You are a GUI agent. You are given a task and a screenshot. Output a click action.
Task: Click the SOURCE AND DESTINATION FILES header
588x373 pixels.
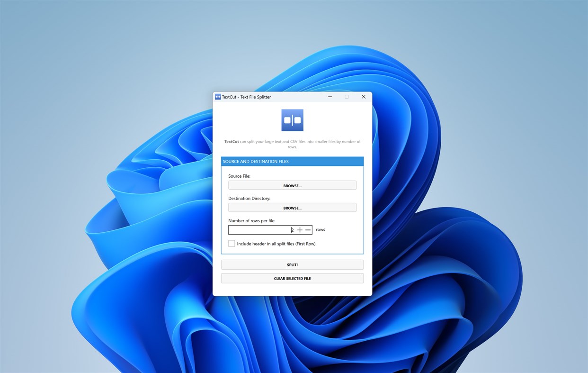pos(292,162)
